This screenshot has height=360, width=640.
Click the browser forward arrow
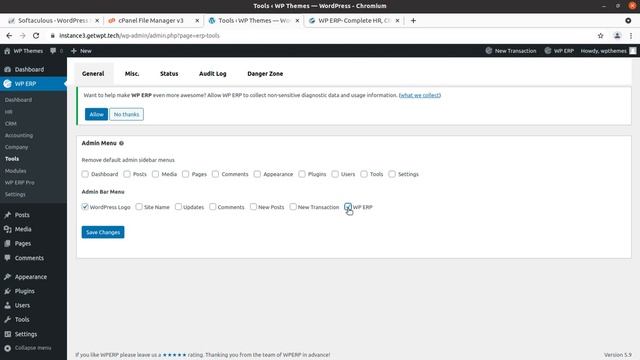22,36
